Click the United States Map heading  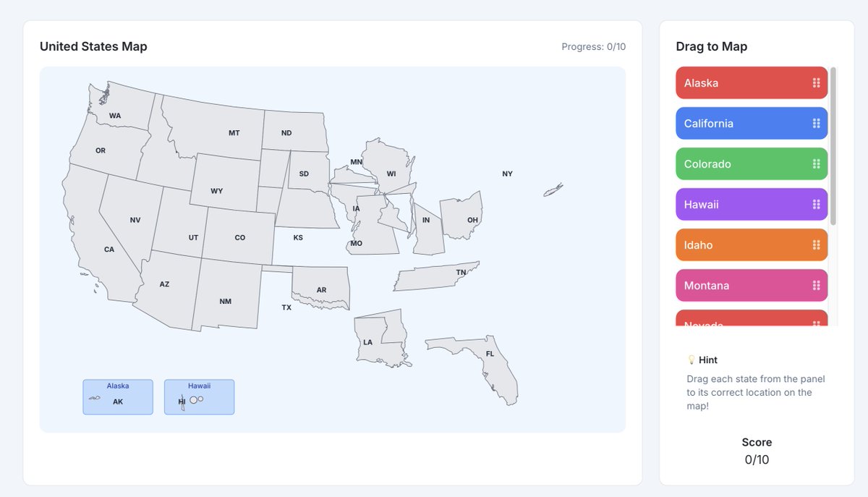point(93,47)
